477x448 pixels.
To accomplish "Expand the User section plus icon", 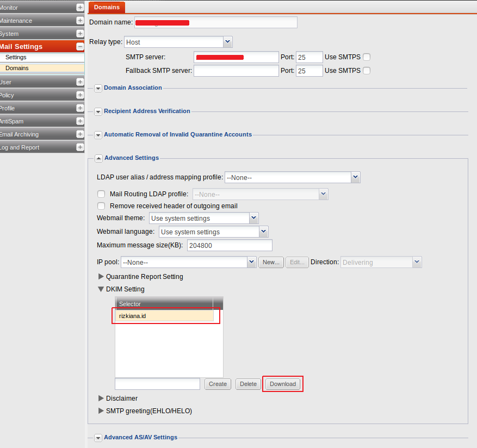I will [x=80, y=82].
